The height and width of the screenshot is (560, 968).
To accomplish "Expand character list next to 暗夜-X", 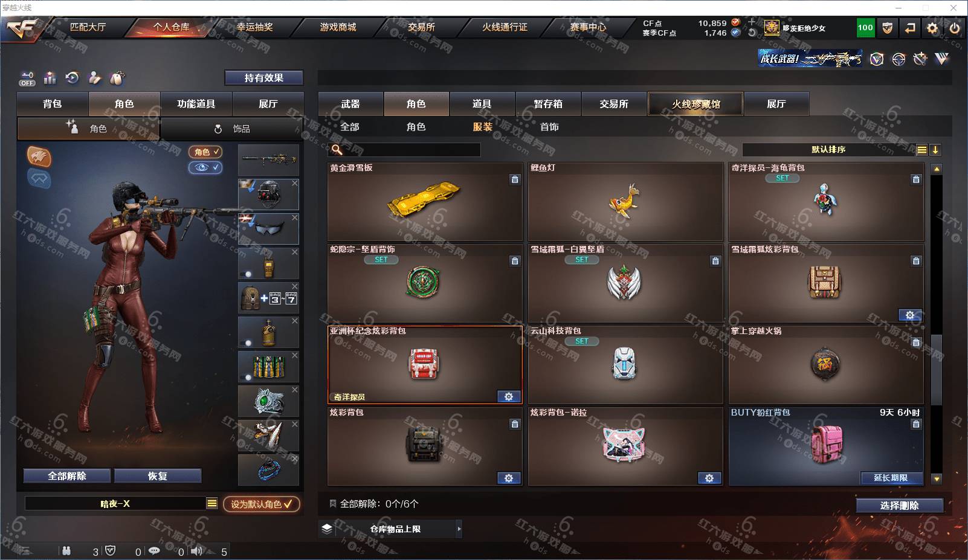I will click(x=211, y=503).
